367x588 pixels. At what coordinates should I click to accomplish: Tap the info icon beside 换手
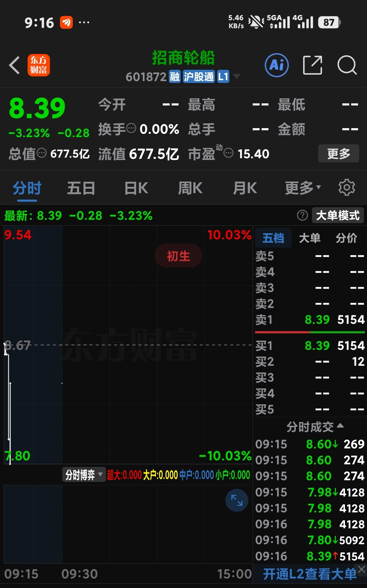coord(131,128)
